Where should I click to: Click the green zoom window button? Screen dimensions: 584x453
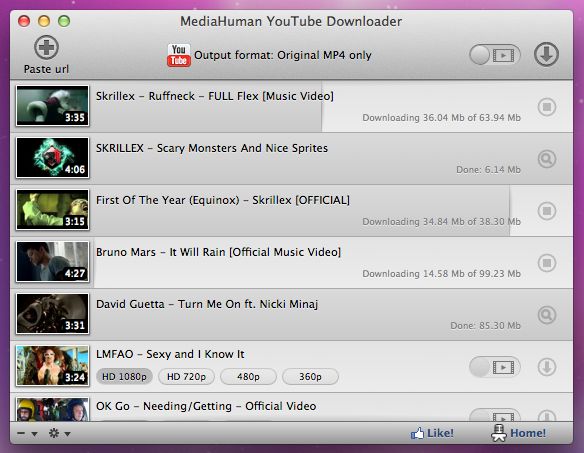point(64,21)
